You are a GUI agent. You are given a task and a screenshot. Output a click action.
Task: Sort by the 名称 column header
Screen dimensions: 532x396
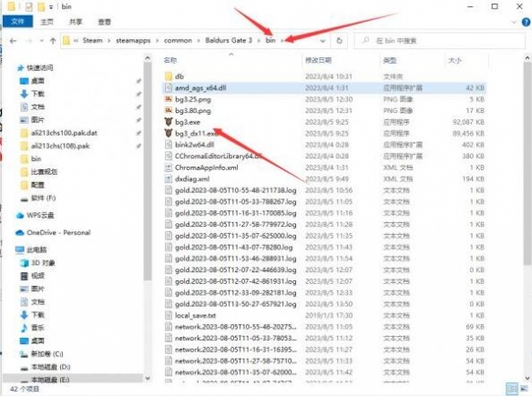[x=170, y=60]
